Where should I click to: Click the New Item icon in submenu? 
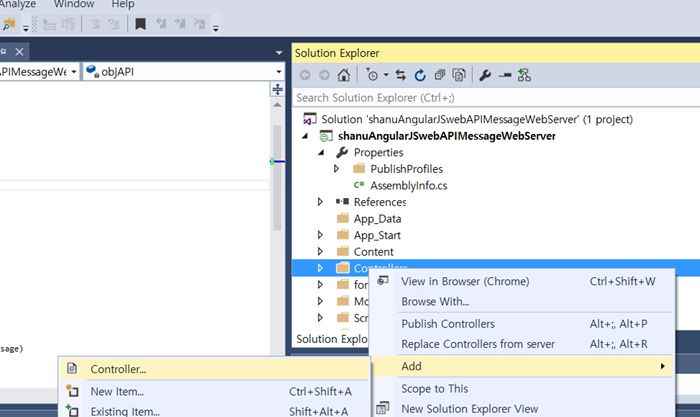pos(72,391)
